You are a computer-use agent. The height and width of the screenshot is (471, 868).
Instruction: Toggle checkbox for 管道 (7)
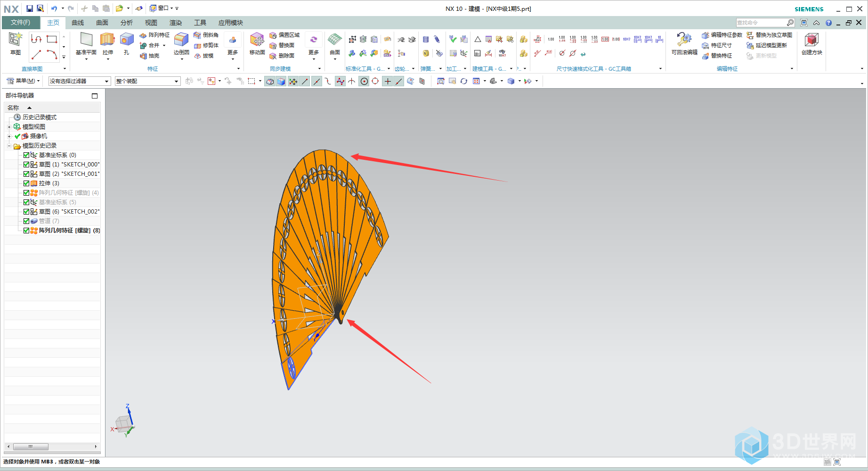26,221
